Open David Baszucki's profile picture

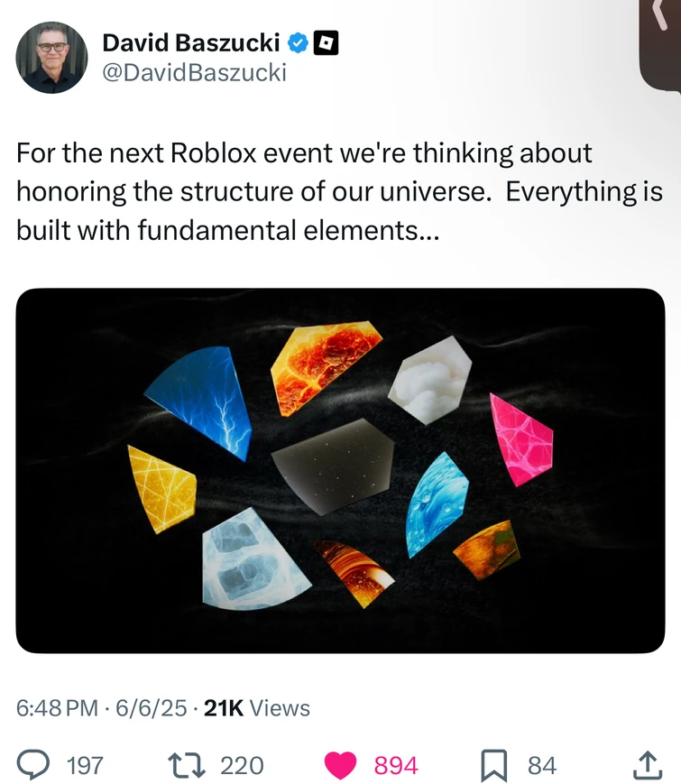(x=51, y=57)
